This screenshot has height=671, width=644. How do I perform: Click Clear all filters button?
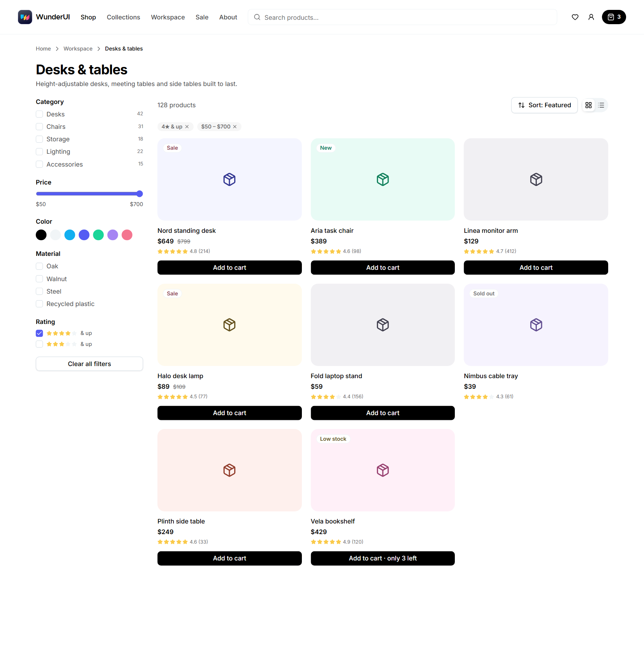[89, 364]
